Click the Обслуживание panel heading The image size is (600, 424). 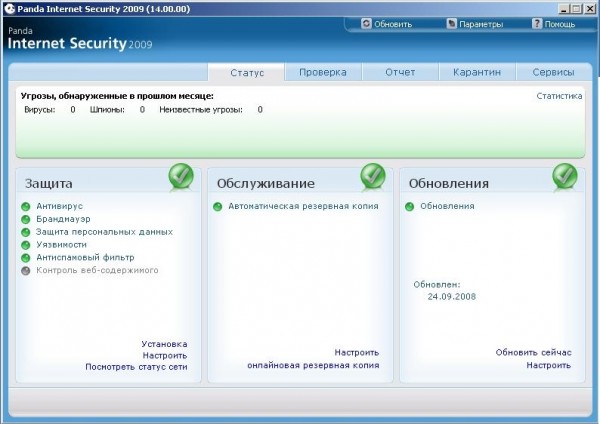point(266,183)
